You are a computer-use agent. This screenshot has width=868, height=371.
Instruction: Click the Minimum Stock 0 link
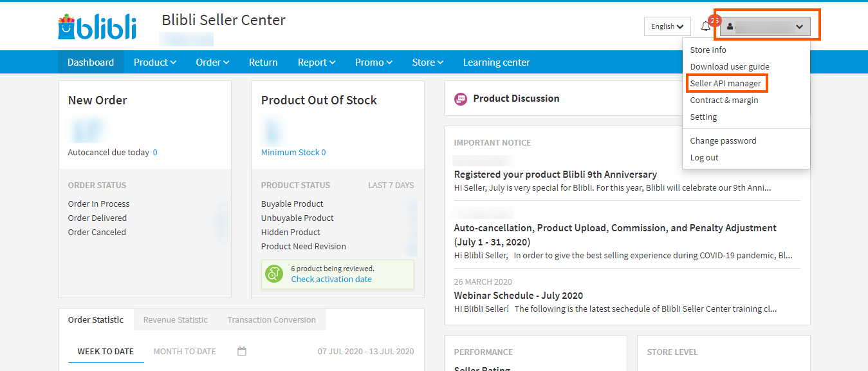pos(293,153)
